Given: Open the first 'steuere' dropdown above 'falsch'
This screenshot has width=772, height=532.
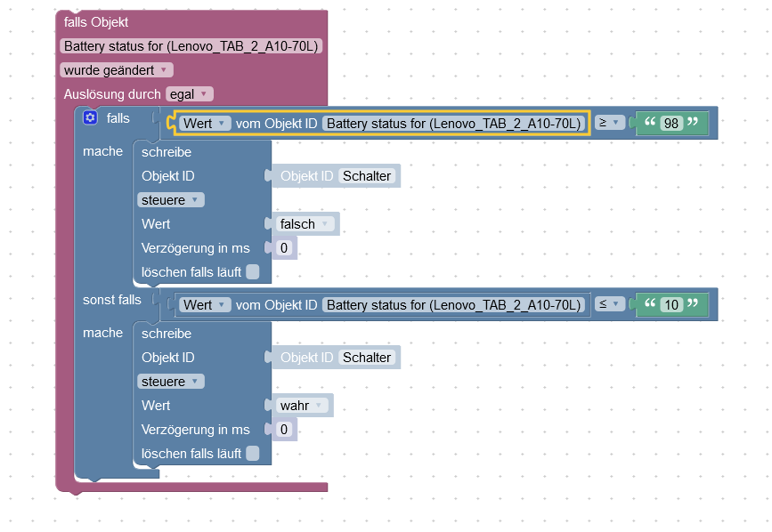Looking at the screenshot, I should pos(170,200).
